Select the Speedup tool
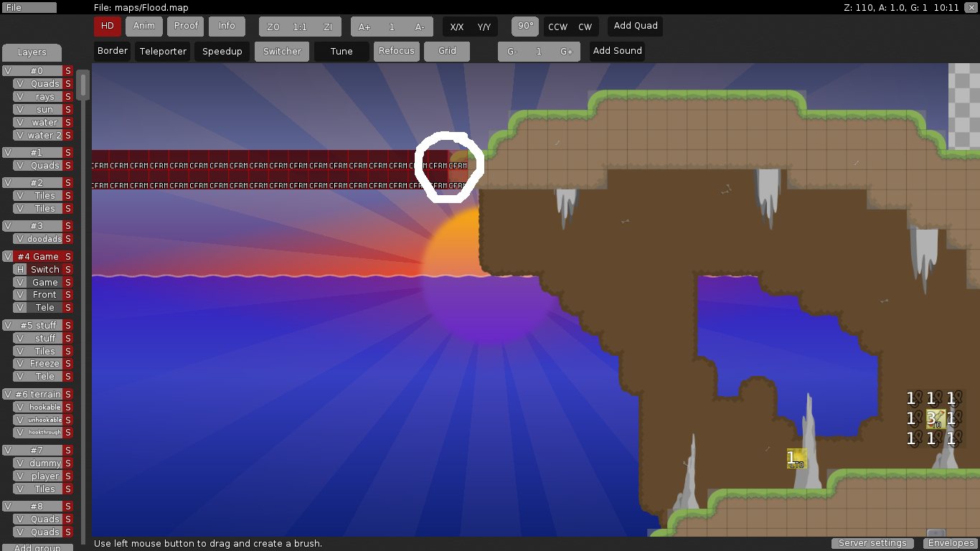 point(222,52)
